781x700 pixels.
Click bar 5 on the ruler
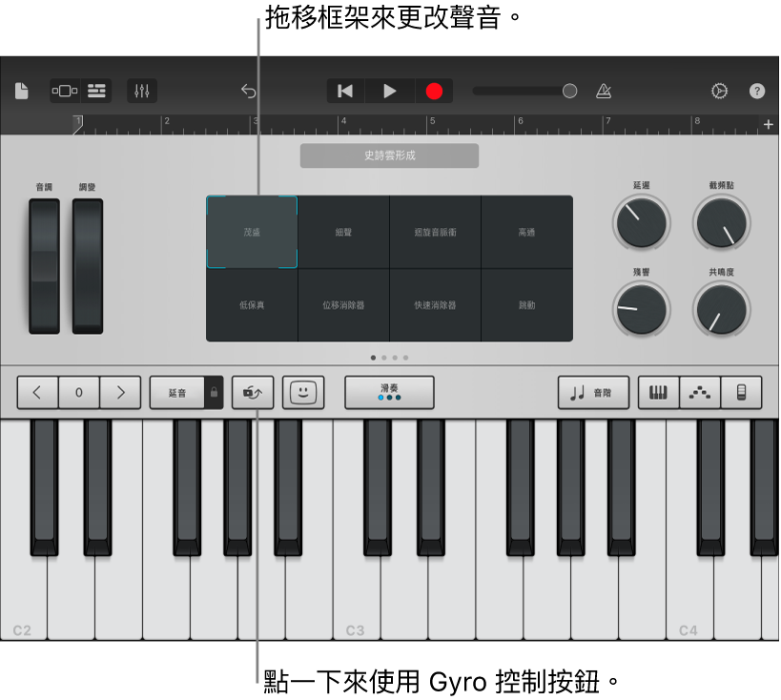click(432, 121)
